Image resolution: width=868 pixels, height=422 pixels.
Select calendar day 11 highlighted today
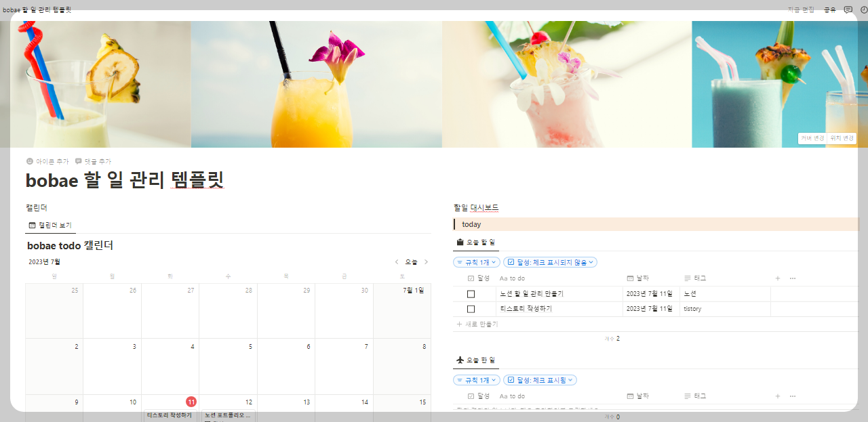point(191,402)
